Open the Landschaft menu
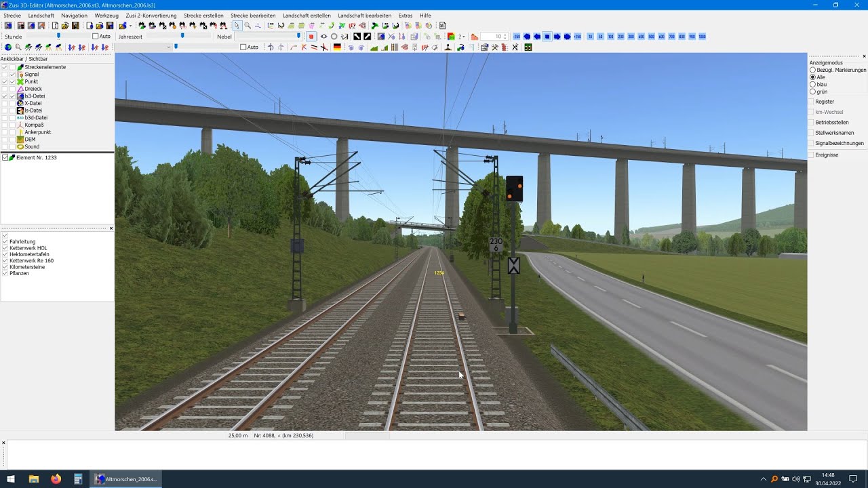The width and height of the screenshot is (868, 488). [x=41, y=15]
